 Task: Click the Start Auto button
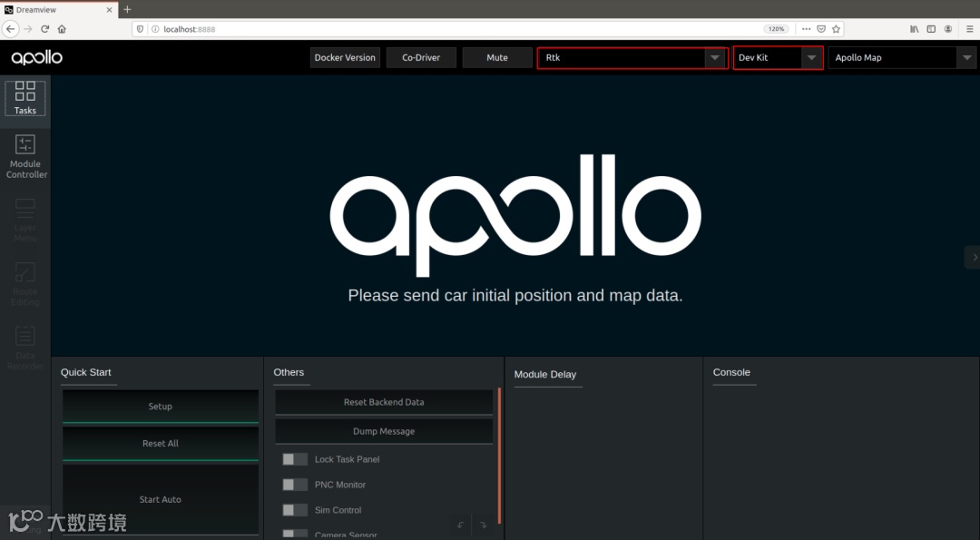point(160,499)
